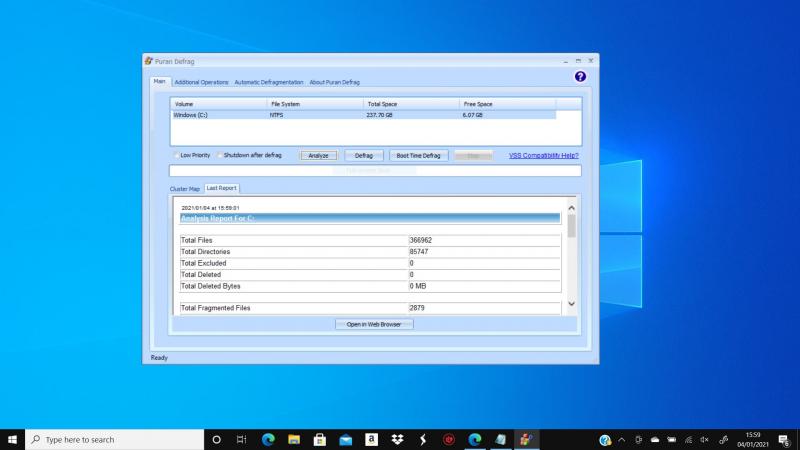Click the NTFS file system cell
This screenshot has height=450, width=800.
277,115
